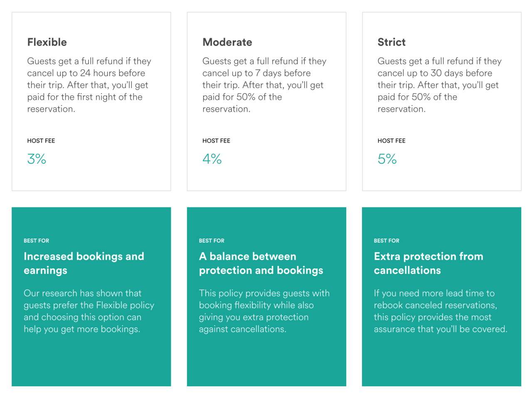Click the Moderate policy description text

point(264,85)
